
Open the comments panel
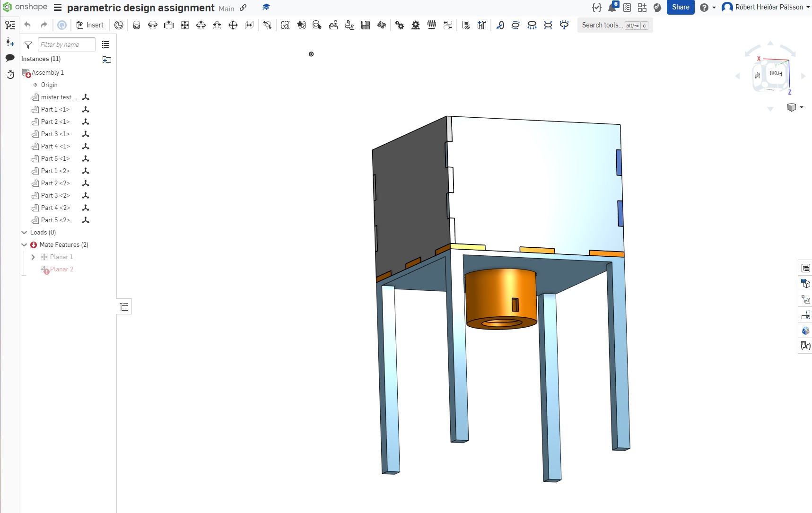coord(10,58)
